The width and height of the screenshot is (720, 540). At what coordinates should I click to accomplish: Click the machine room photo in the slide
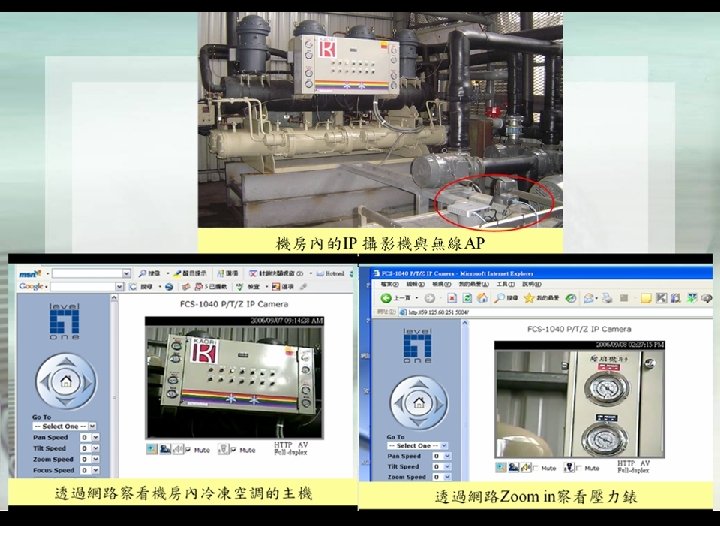(380, 120)
